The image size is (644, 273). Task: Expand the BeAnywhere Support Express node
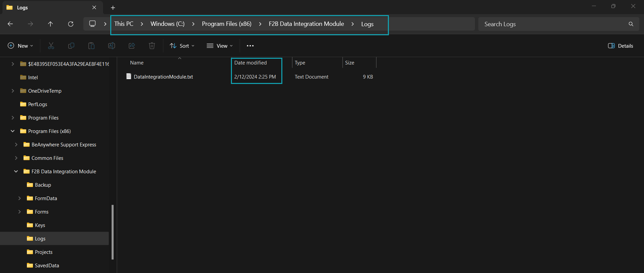(16, 144)
